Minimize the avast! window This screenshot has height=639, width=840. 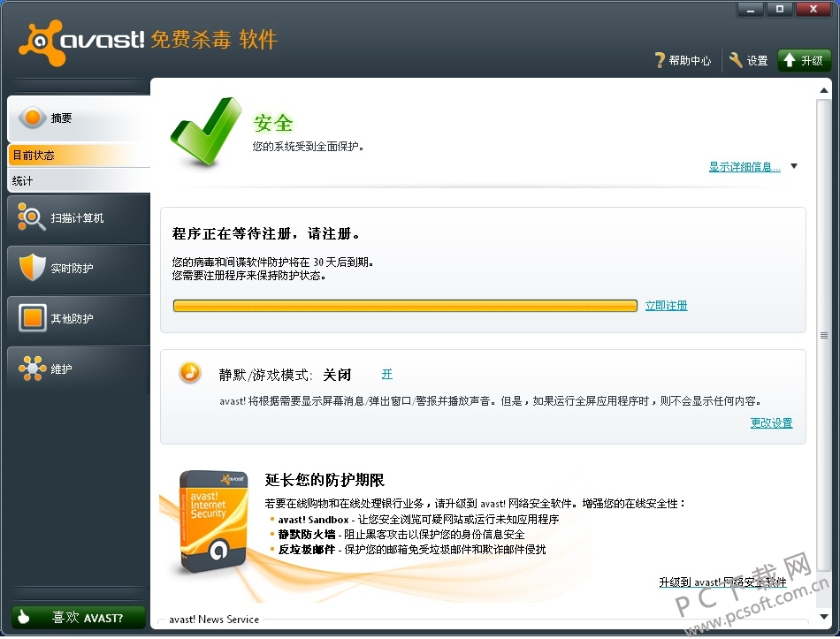tap(750, 9)
